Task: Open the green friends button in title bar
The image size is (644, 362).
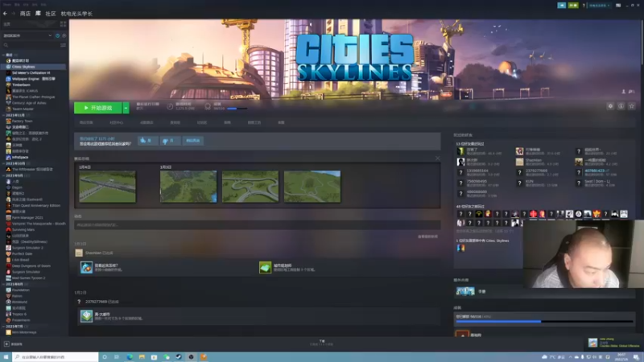Action: [x=573, y=6]
